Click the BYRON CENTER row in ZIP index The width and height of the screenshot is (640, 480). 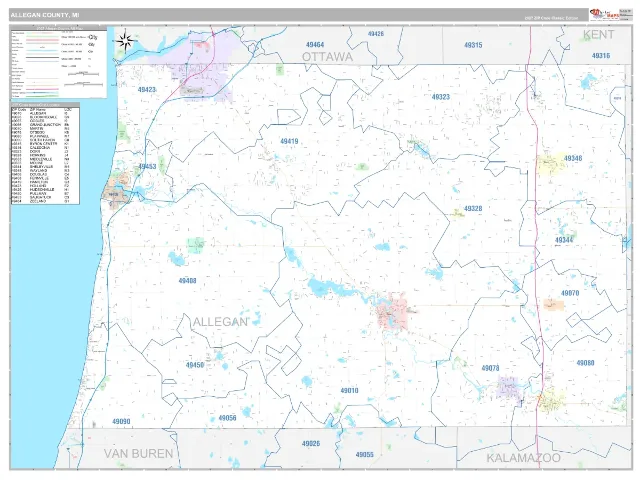(x=45, y=144)
